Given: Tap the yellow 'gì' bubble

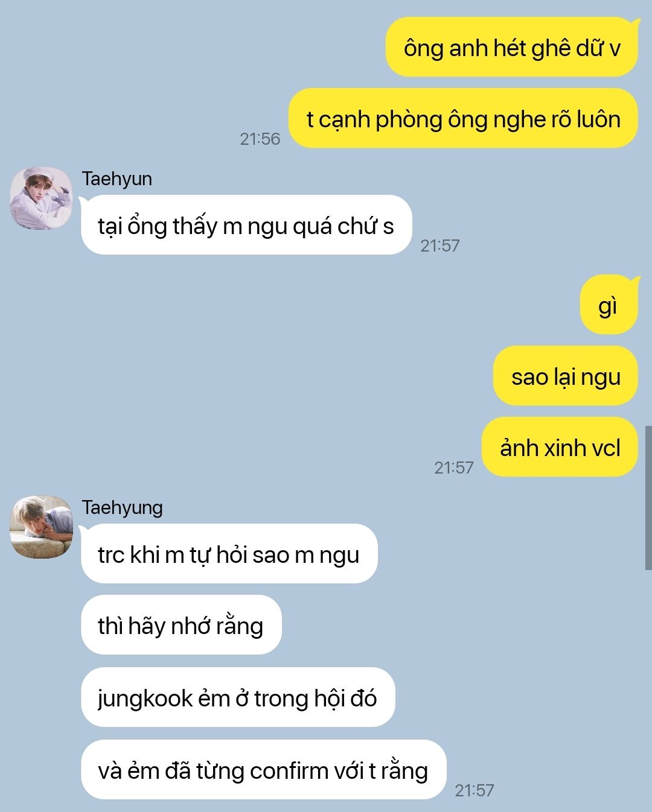Looking at the screenshot, I should click(609, 305).
